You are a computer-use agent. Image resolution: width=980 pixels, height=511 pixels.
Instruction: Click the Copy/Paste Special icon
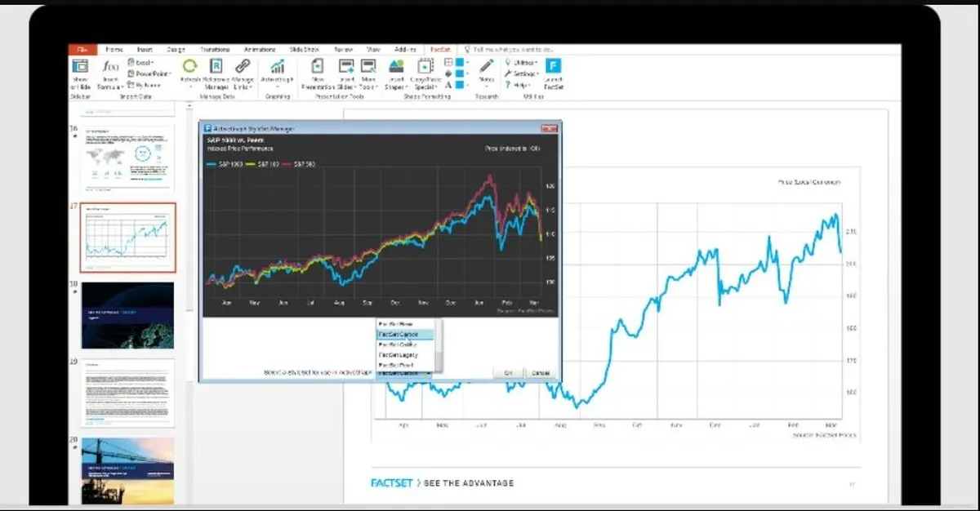tap(425, 66)
